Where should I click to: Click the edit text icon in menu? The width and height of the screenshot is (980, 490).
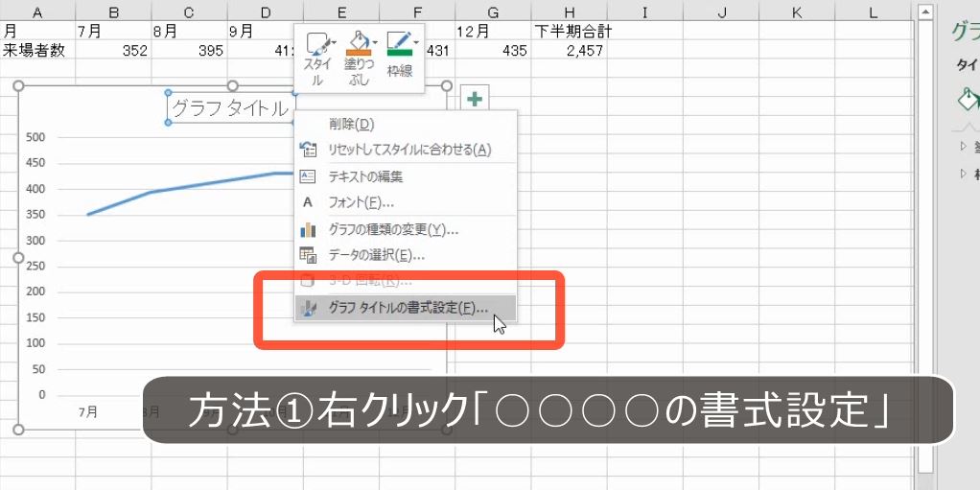point(308,176)
